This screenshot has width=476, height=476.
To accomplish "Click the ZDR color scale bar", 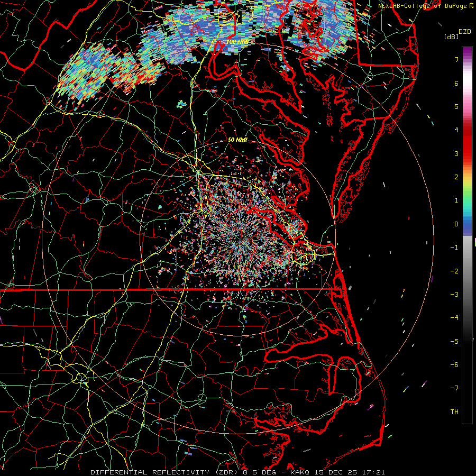I will tap(467, 235).
